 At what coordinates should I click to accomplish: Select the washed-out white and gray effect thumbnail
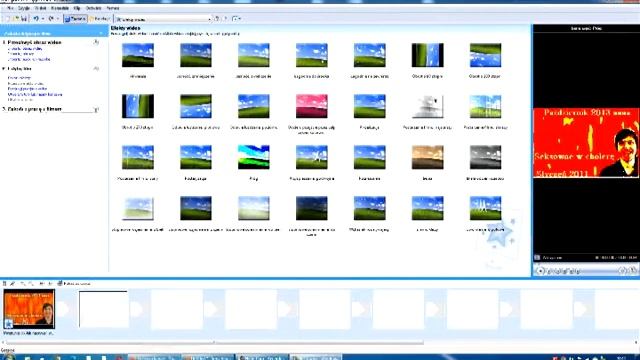427,106
